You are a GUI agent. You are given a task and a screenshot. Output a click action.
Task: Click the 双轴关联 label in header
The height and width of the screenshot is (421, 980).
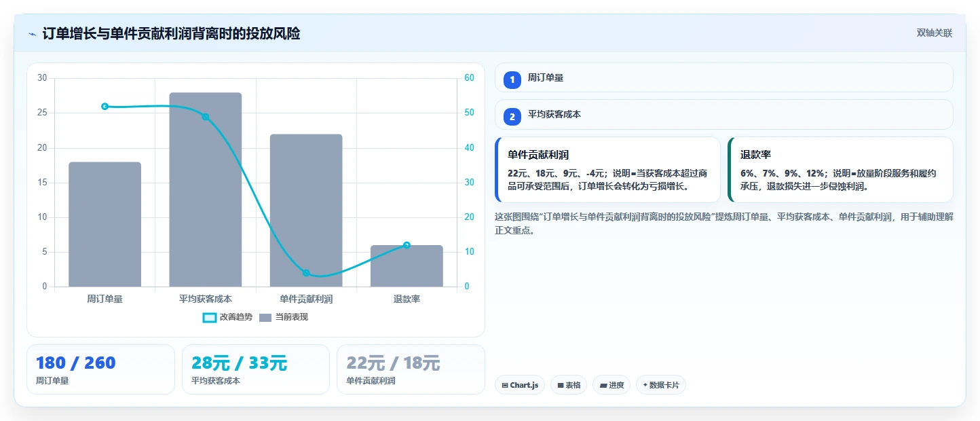pos(935,33)
